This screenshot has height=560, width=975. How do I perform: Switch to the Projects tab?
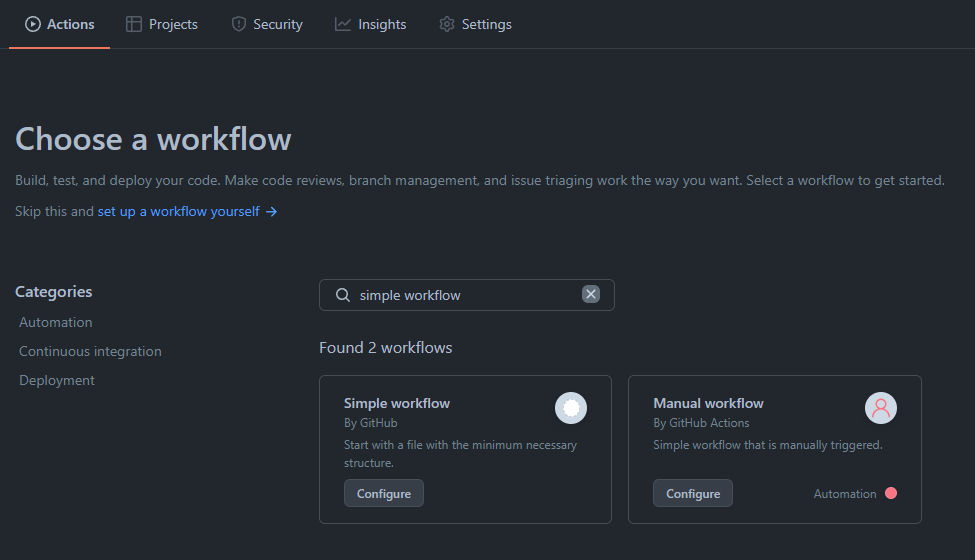162,24
